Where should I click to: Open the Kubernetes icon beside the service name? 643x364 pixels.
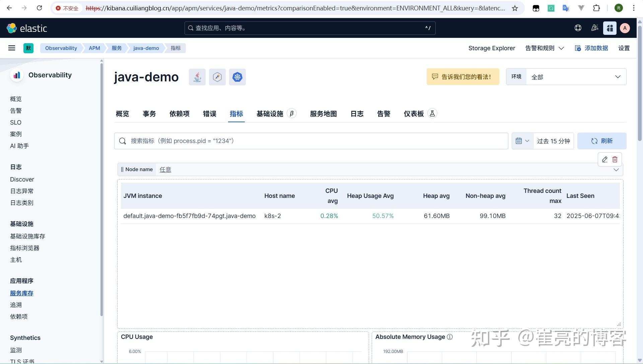237,77
